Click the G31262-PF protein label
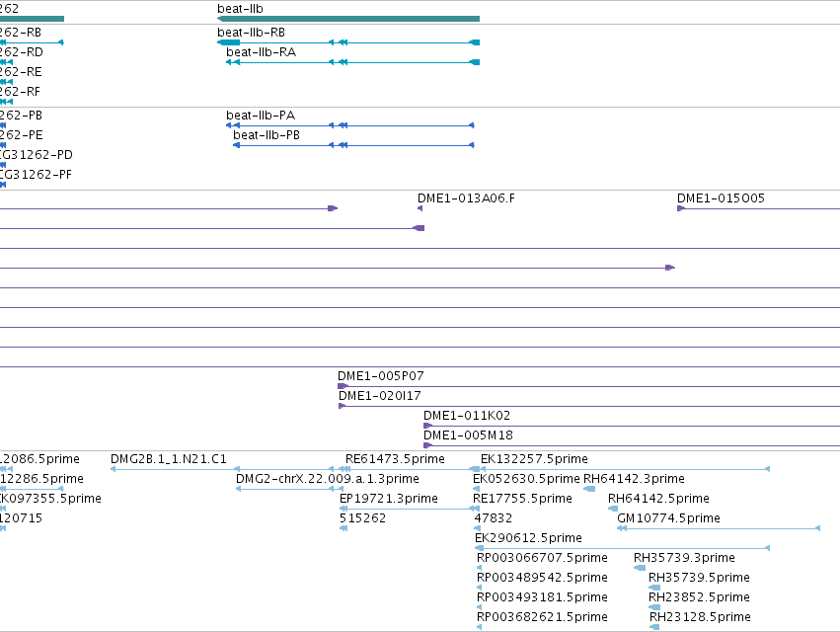Viewport: 840px width, 632px height. (36, 175)
